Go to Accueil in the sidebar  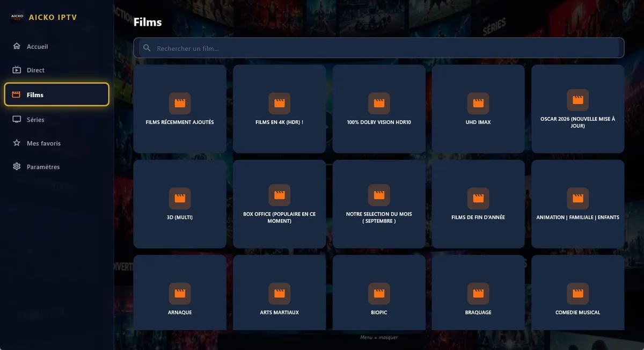click(x=38, y=47)
